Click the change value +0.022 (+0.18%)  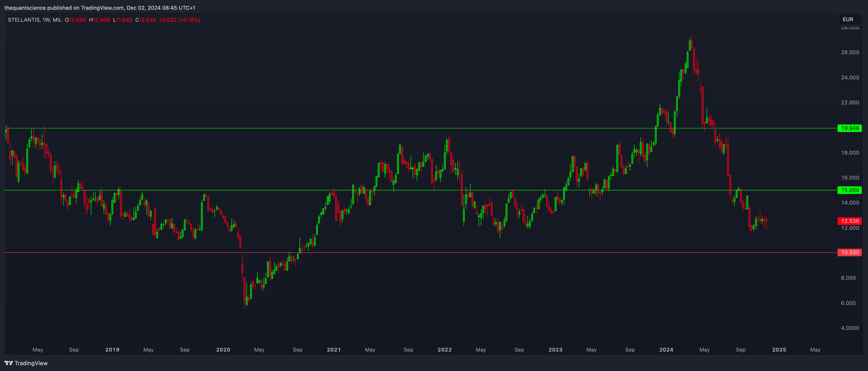tap(180, 20)
